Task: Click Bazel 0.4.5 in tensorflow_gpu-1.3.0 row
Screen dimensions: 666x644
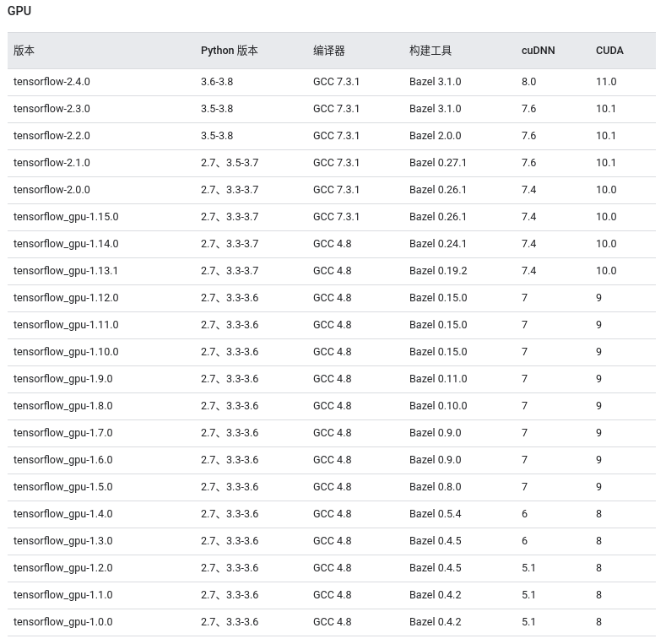Action: coord(436,541)
